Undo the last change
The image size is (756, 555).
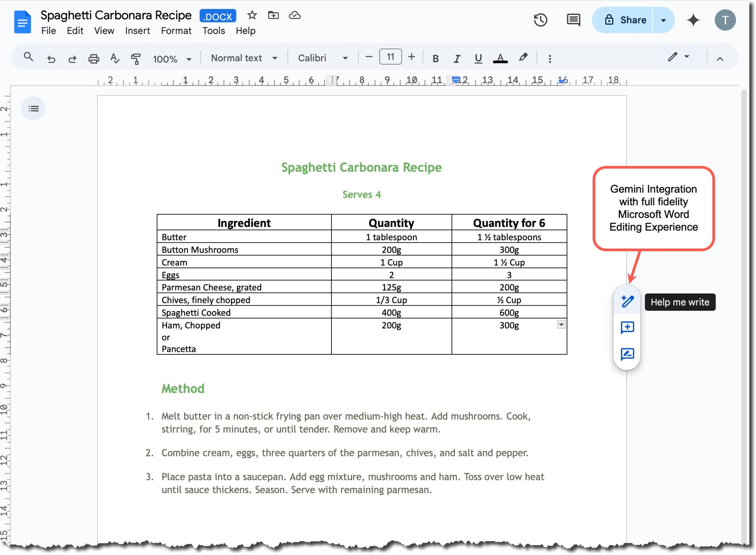pyautogui.click(x=51, y=58)
